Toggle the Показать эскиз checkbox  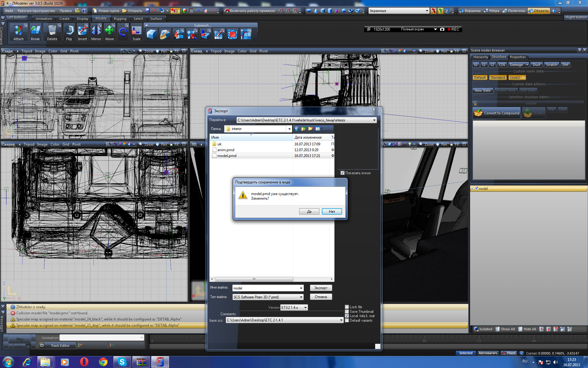342,173
